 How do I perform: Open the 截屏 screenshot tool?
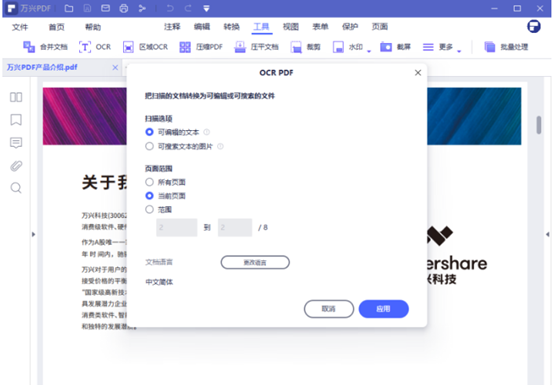pos(395,47)
